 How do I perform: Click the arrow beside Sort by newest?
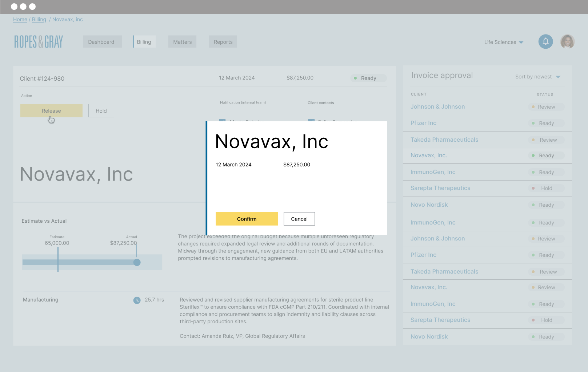tap(558, 77)
